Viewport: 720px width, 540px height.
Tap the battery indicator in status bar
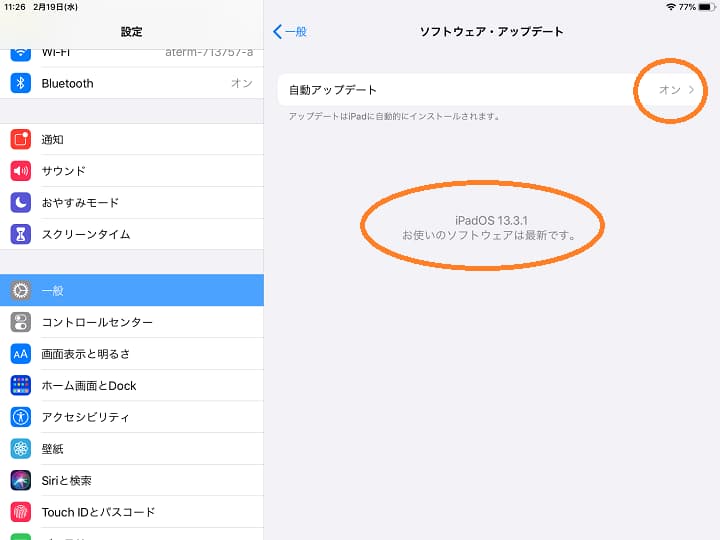click(707, 7)
